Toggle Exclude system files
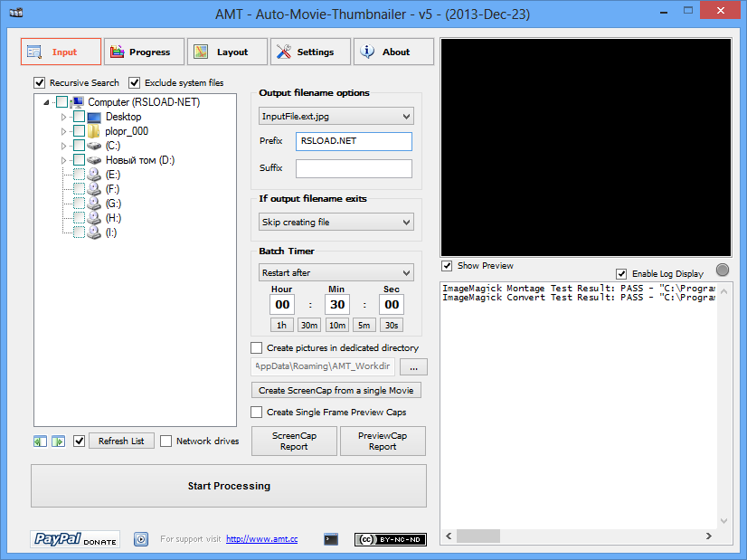 135,82
